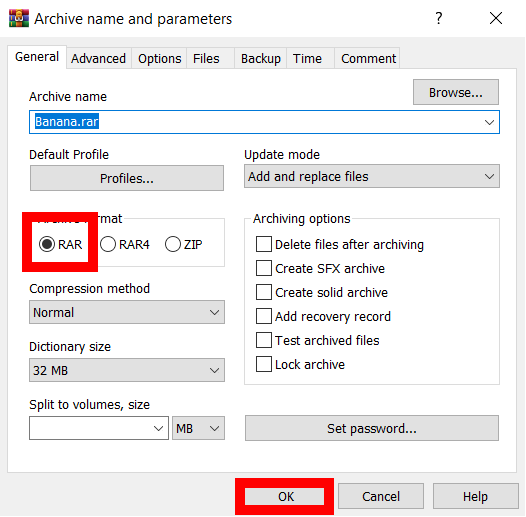The height and width of the screenshot is (517, 526).
Task: Open the Advanced tab
Action: click(98, 59)
